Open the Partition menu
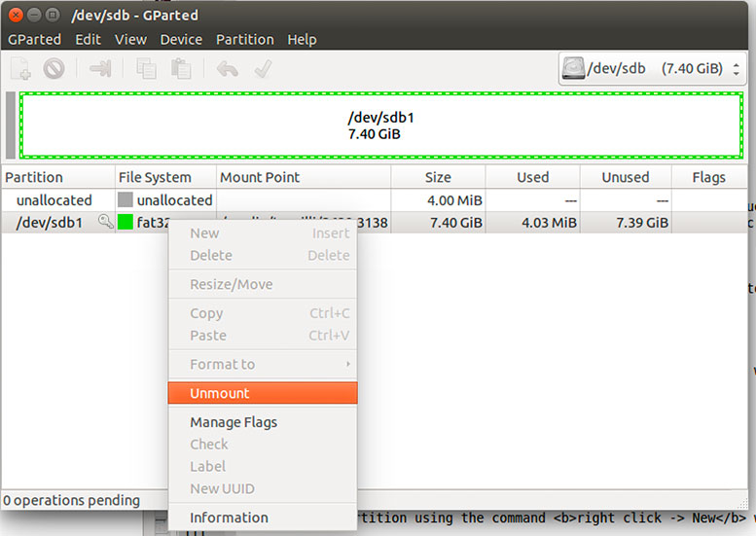The image size is (756, 536). click(245, 39)
